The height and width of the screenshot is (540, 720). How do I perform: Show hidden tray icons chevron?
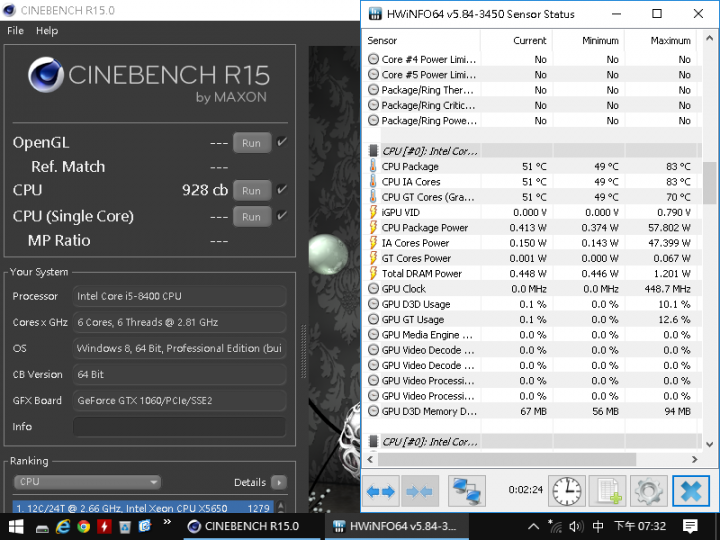[x=533, y=526]
